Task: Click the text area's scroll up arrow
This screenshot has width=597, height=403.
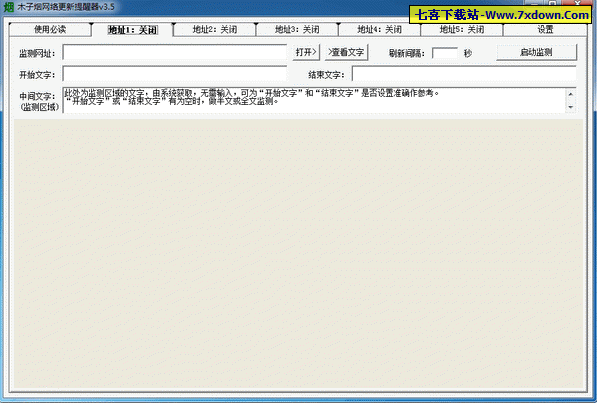Action: point(570,94)
